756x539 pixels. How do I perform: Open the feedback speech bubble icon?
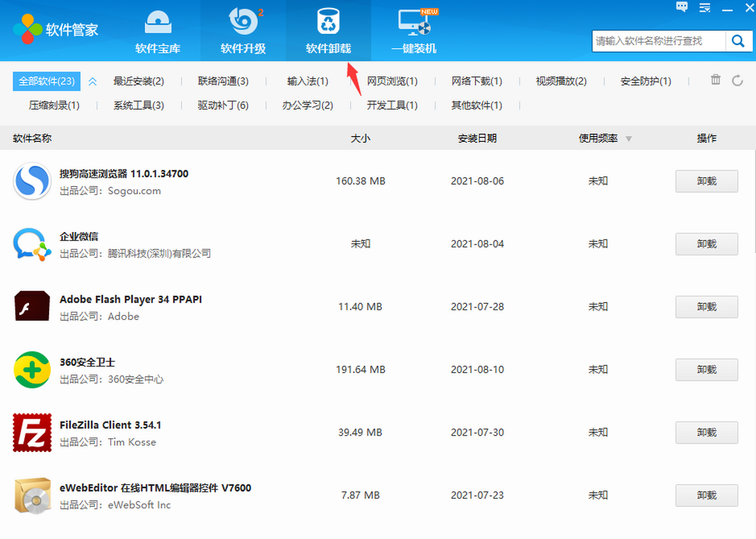coord(682,7)
